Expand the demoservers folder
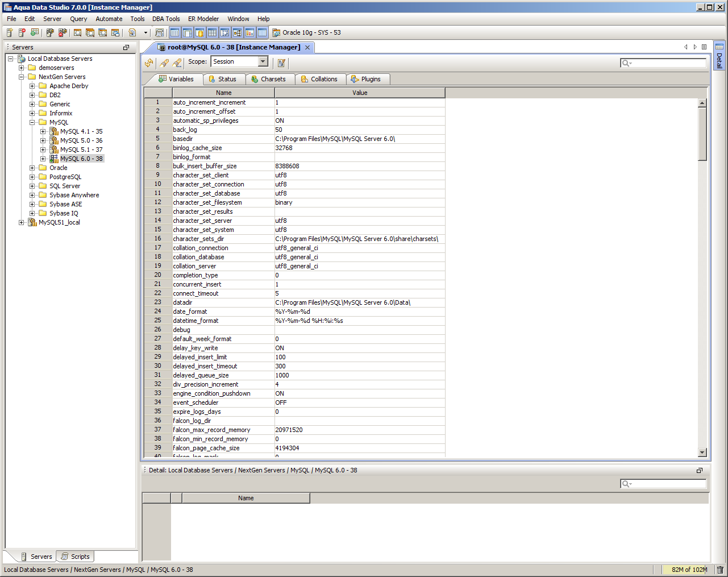Screen dimensions: 728x577 click(22, 68)
